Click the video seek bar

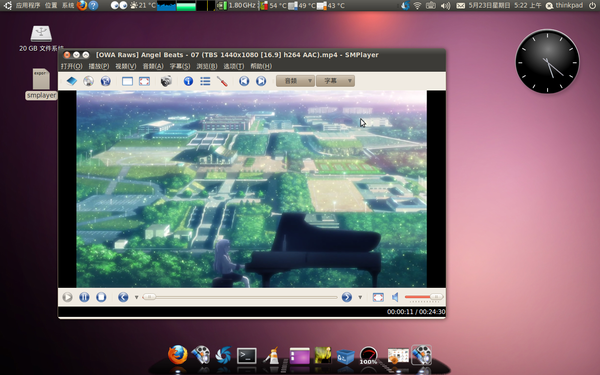(240, 297)
